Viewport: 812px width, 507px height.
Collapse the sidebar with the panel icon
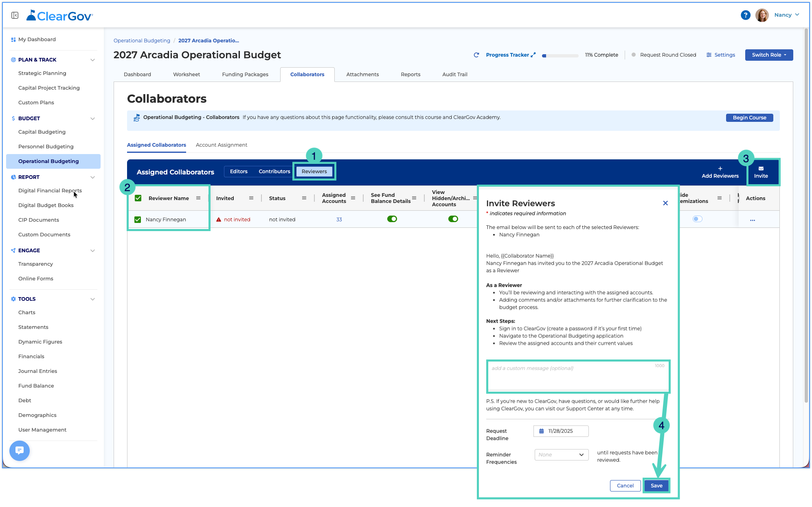pyautogui.click(x=15, y=15)
